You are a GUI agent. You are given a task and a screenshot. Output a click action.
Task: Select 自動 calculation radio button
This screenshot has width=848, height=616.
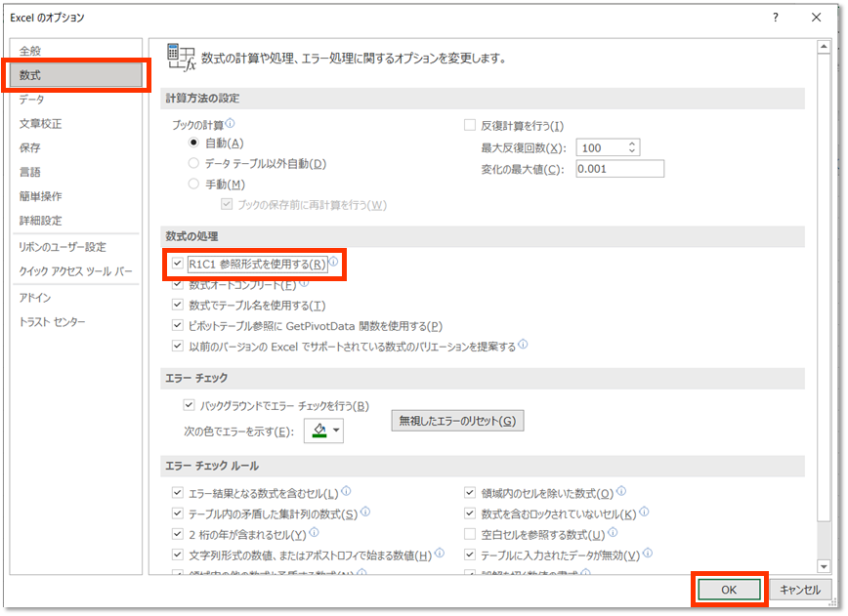[193, 143]
